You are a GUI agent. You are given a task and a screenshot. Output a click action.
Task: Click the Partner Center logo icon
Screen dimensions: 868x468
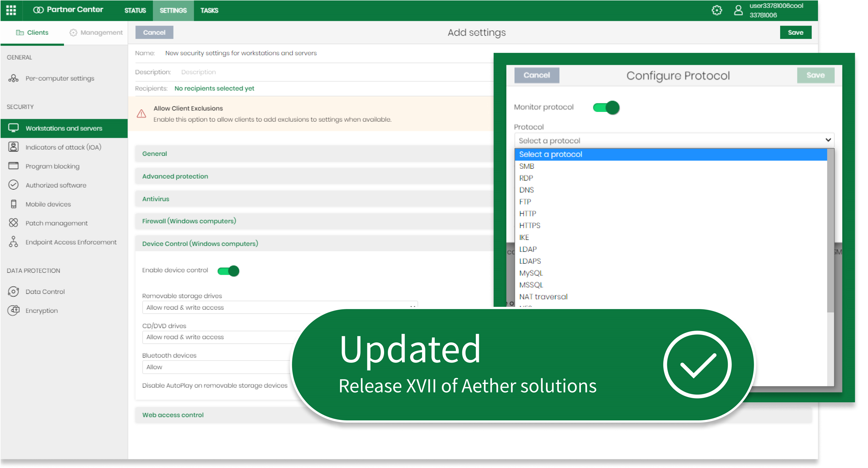point(38,10)
